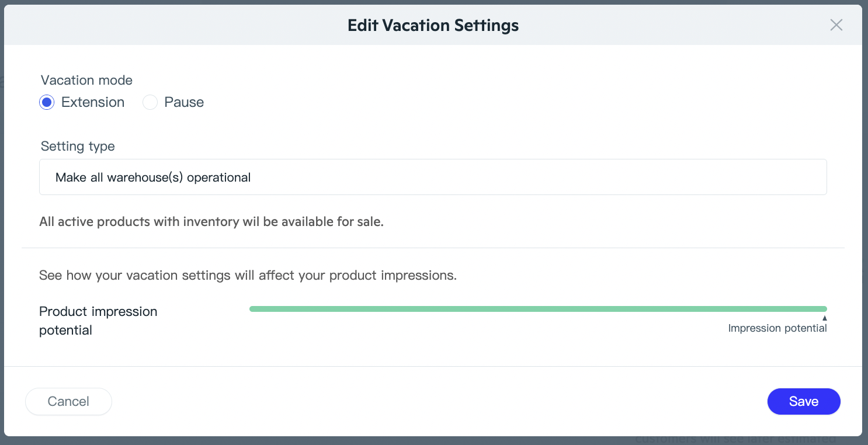Open the Setting type dropdown
The image size is (868, 445).
(433, 177)
